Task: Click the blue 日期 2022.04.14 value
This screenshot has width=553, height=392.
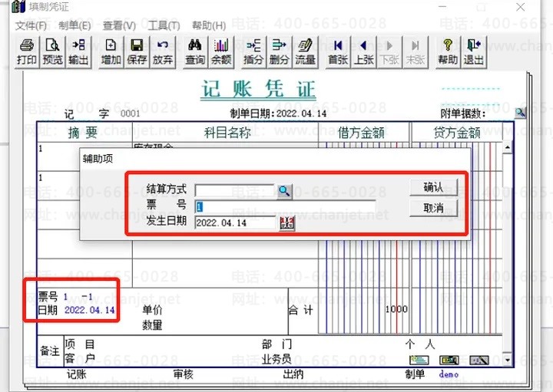Action: [x=90, y=310]
